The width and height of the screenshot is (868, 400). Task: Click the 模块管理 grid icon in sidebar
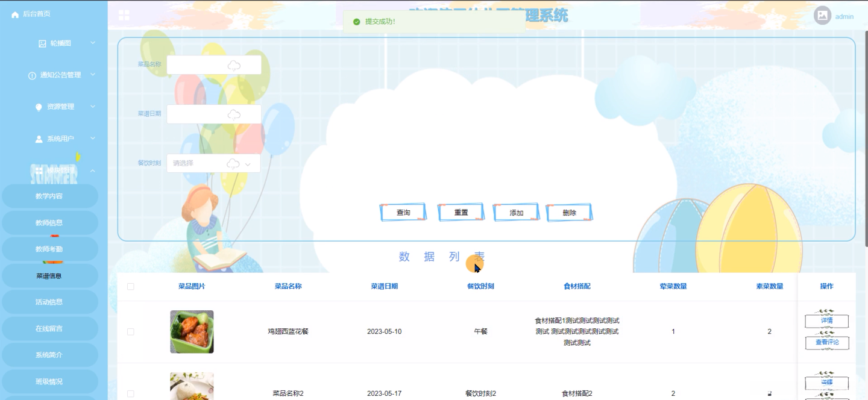click(x=39, y=171)
